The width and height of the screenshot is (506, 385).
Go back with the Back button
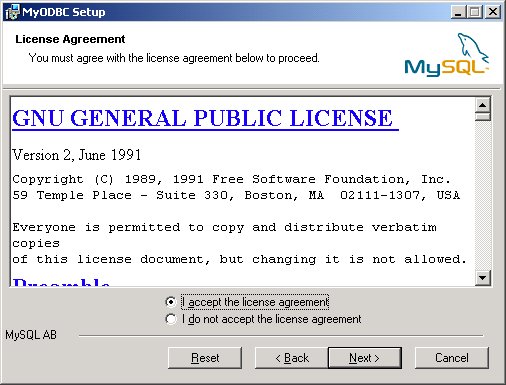(x=291, y=358)
